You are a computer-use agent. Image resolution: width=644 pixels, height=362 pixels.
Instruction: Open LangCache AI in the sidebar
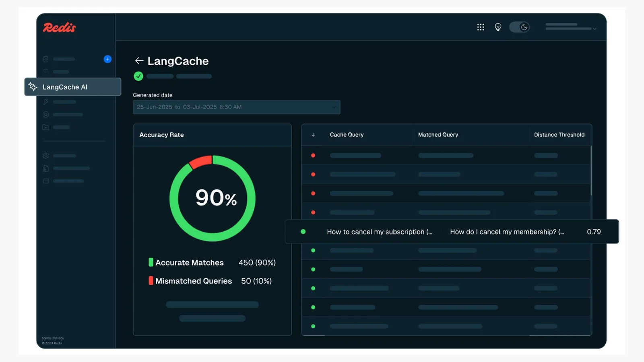73,87
